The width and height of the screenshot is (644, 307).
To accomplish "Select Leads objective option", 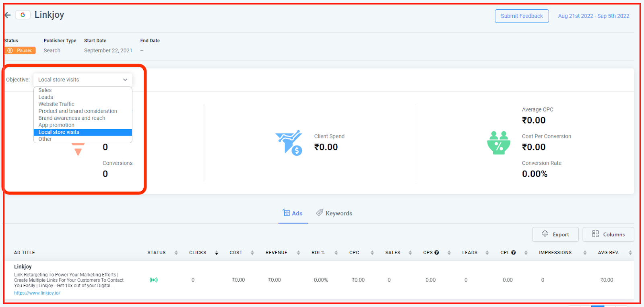I will [x=83, y=97].
